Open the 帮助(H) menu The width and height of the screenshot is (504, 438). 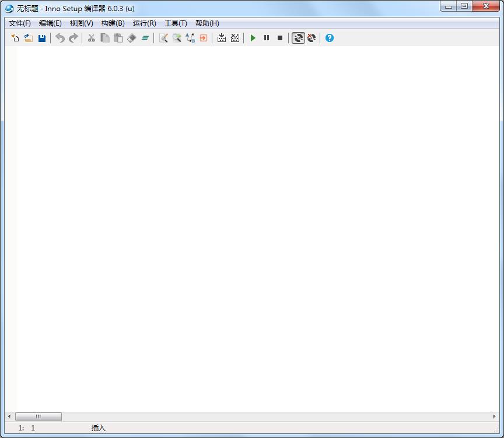[x=207, y=23]
